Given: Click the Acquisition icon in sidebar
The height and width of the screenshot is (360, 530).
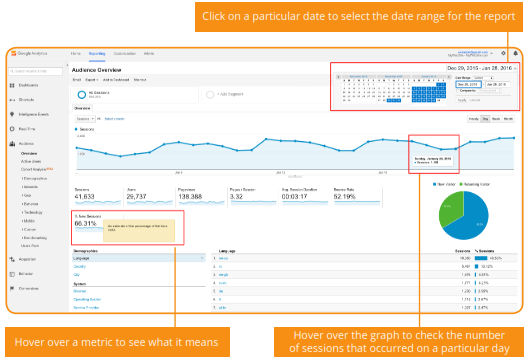Looking at the screenshot, I should 12,259.
